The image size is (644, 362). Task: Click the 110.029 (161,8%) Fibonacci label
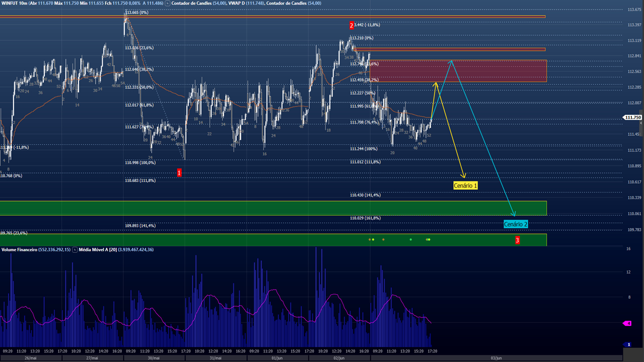pyautogui.click(x=365, y=218)
